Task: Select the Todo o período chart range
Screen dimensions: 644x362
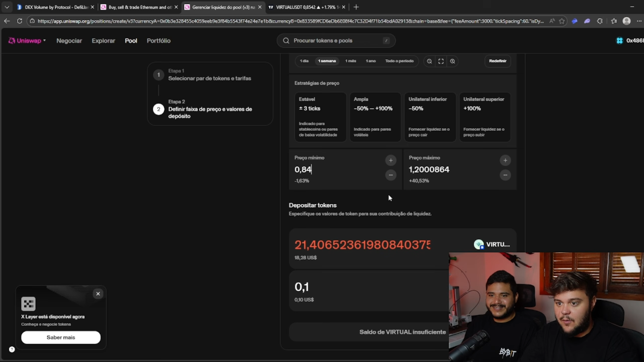Action: coord(399,61)
